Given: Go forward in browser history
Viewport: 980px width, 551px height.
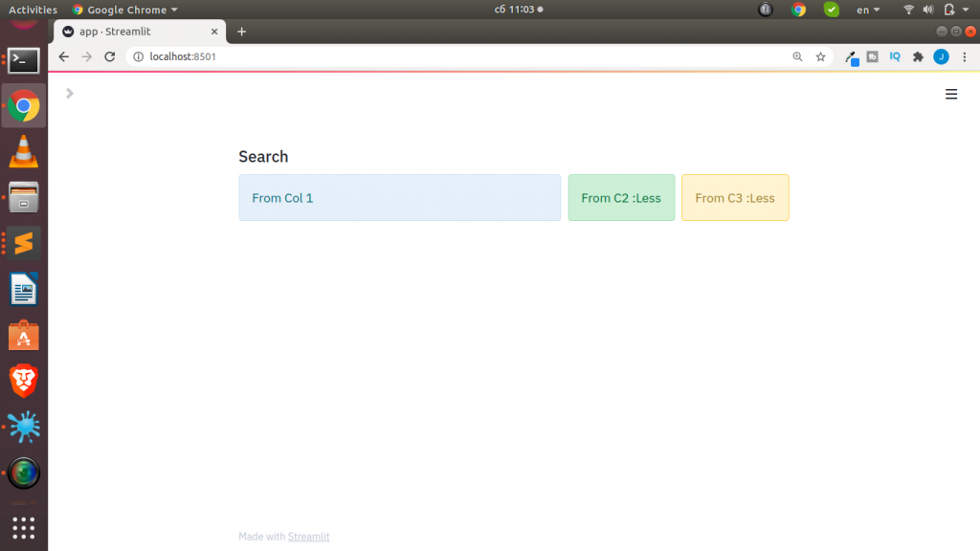Looking at the screenshot, I should coord(87,56).
